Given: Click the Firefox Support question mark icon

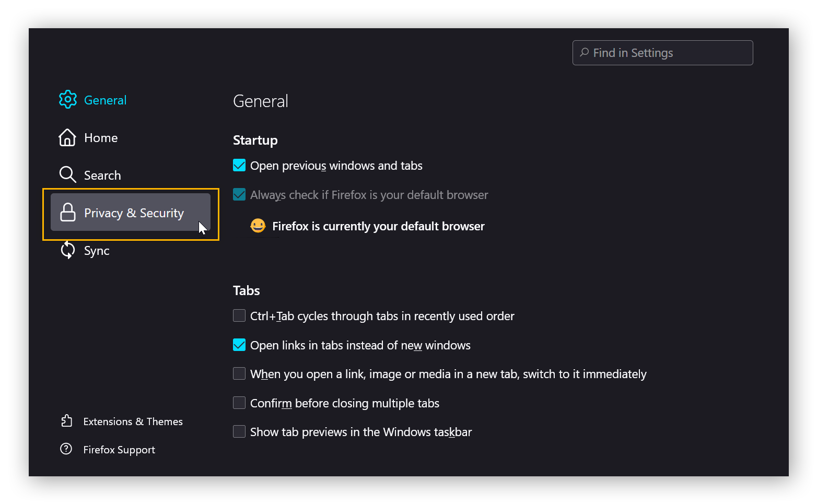Looking at the screenshot, I should coord(66,449).
